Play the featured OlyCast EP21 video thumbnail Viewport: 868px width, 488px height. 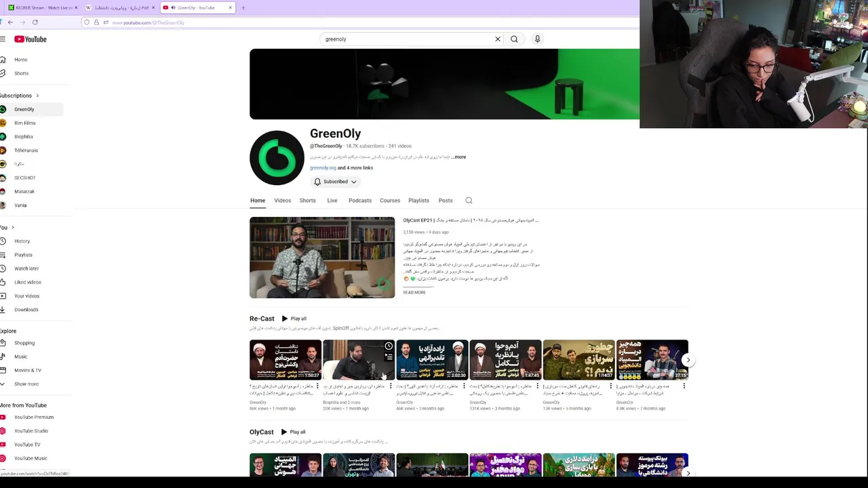click(322, 258)
